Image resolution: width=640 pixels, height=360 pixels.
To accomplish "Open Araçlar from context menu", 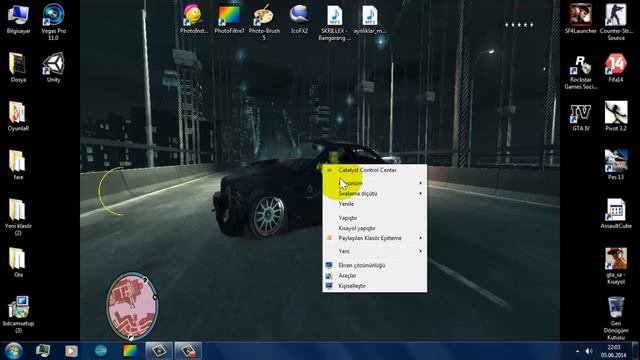I will [x=375, y=276].
